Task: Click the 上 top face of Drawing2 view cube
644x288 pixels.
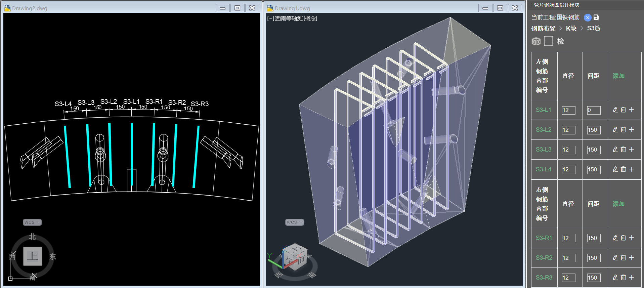Action: click(33, 256)
